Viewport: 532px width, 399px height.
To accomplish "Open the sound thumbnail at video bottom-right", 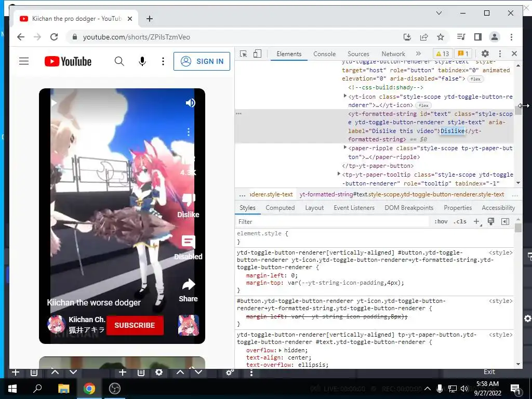I will point(188,325).
